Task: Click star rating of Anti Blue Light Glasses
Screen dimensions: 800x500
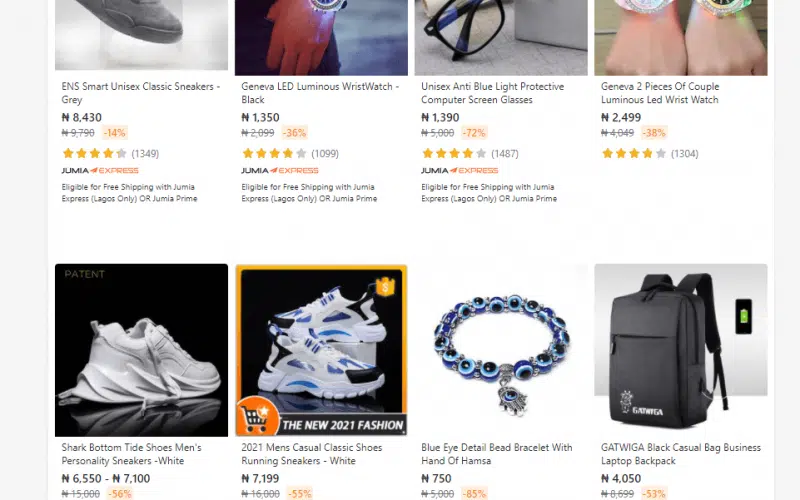Action: pyautogui.click(x=454, y=154)
